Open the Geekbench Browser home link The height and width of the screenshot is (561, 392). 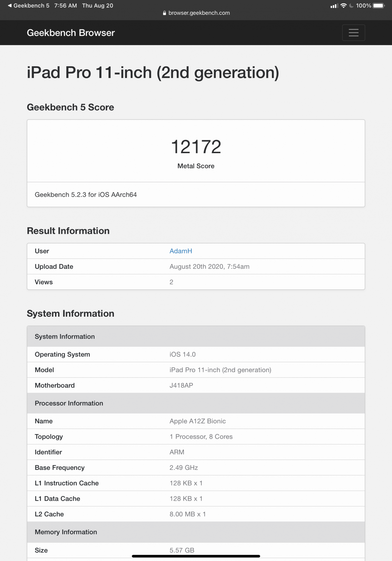click(x=71, y=33)
